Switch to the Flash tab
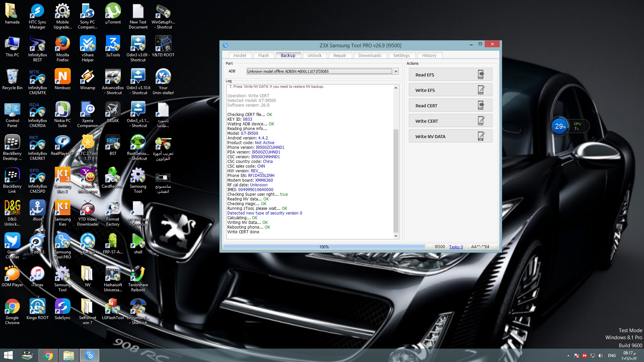 tap(263, 55)
